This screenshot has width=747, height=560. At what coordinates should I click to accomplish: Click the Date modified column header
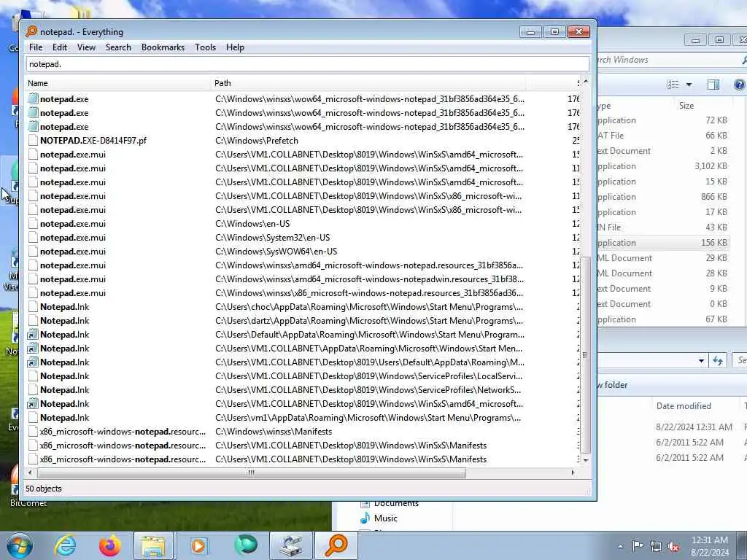tap(684, 405)
